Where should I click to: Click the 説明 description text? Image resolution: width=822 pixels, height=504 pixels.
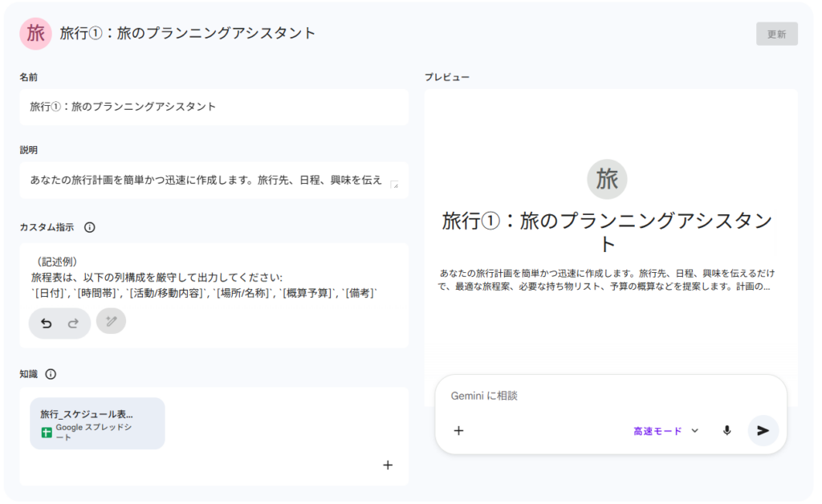206,180
